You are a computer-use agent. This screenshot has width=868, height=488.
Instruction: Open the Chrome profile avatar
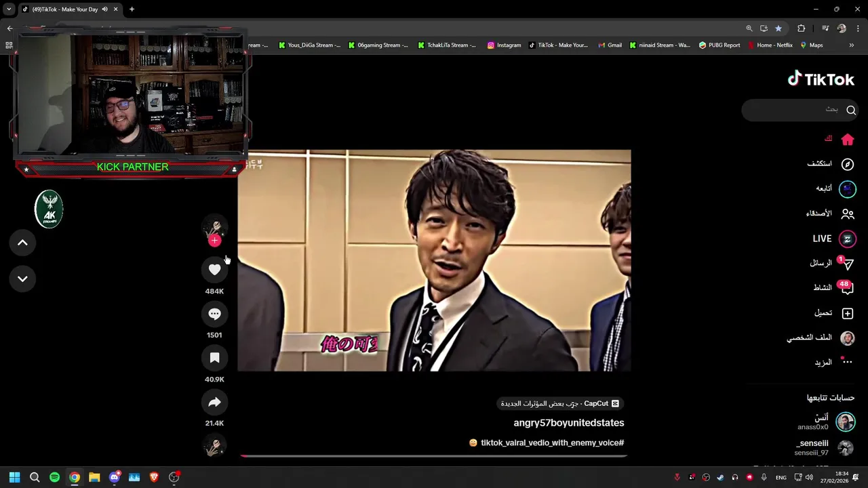point(842,28)
